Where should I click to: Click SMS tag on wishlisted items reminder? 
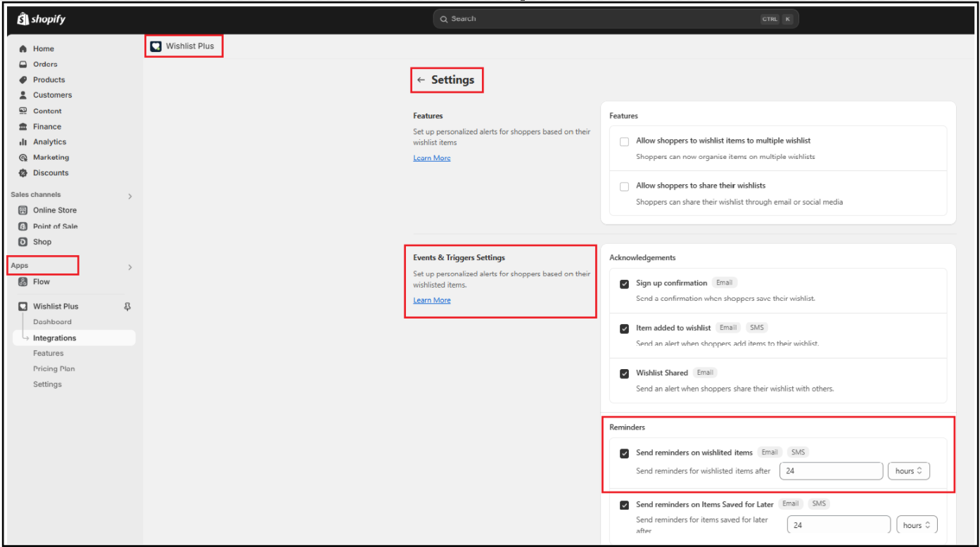click(x=797, y=452)
